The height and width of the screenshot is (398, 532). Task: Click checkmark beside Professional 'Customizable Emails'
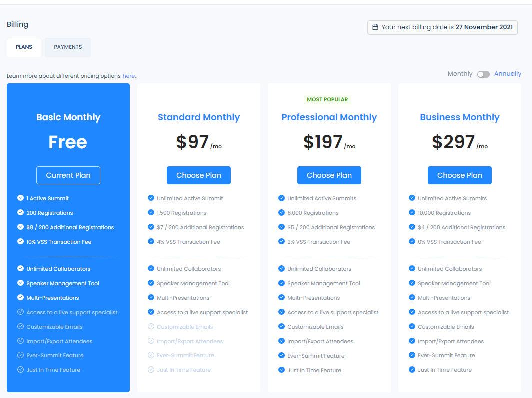click(281, 326)
